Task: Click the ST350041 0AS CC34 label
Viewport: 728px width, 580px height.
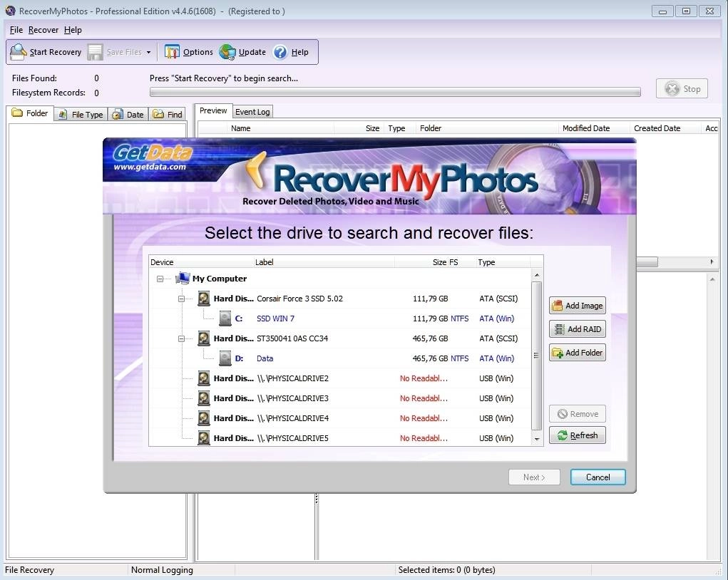Action: (292, 338)
